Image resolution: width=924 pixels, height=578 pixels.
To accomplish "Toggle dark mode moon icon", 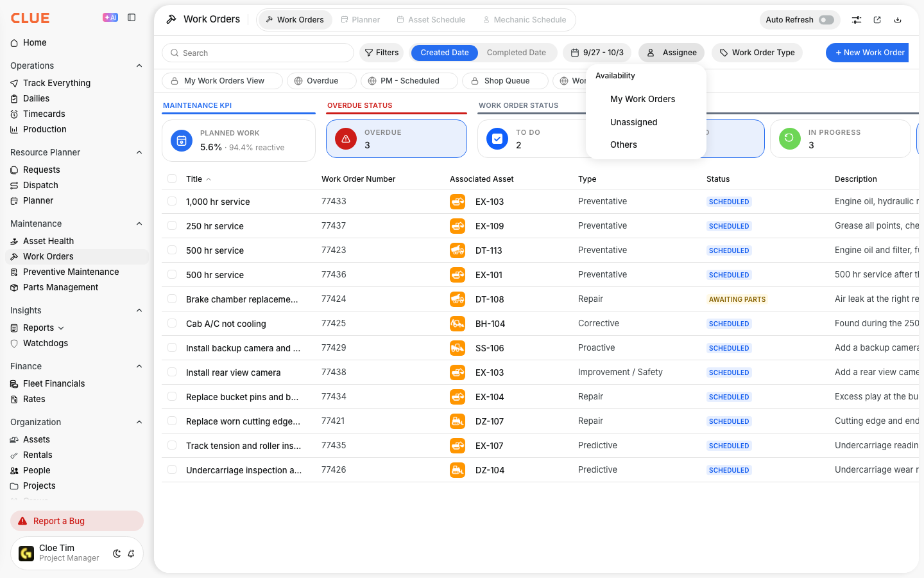I will pos(117,554).
